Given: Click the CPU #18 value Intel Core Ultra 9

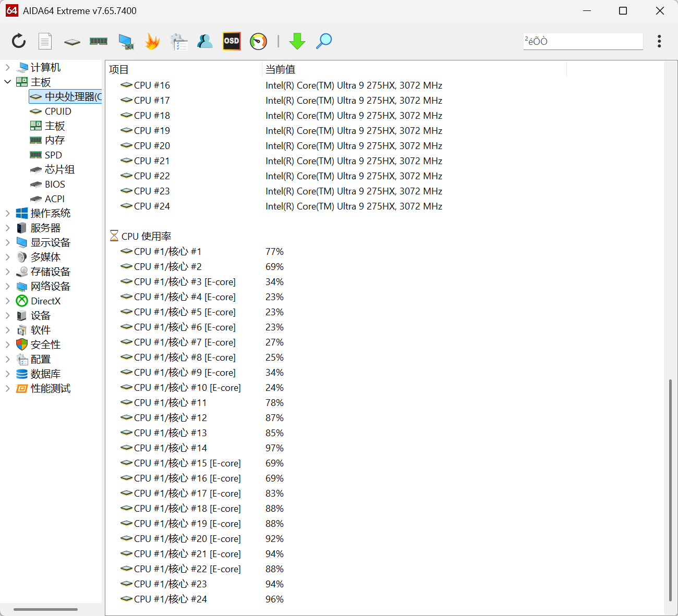Looking at the screenshot, I should click(354, 115).
